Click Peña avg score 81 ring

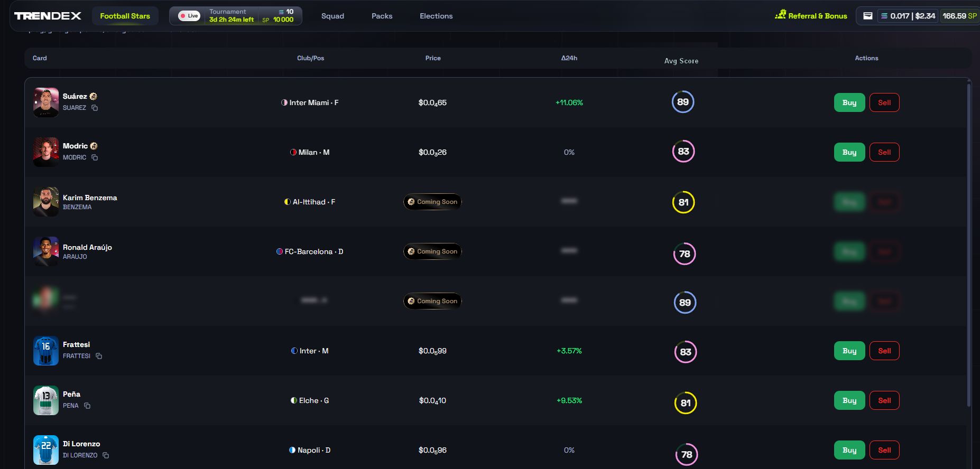[686, 403]
